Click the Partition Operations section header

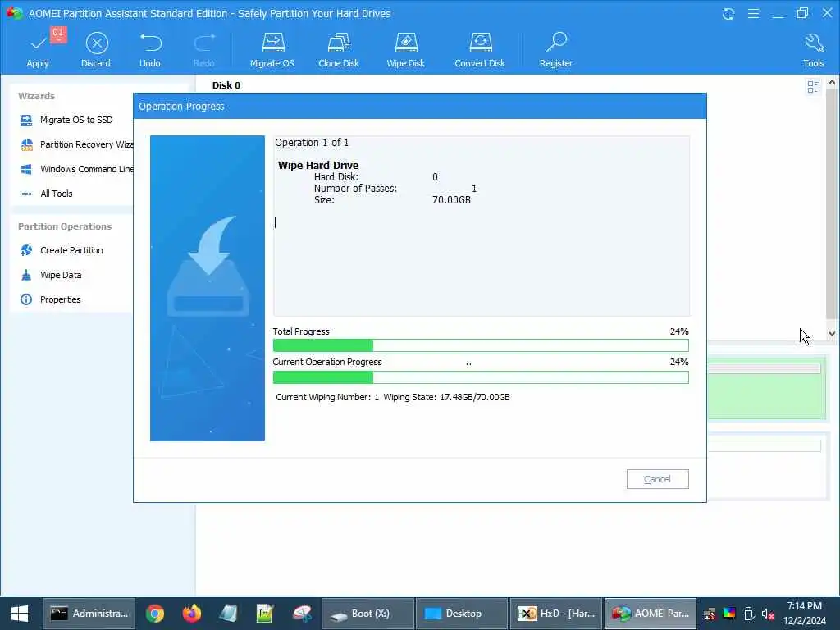pos(65,226)
